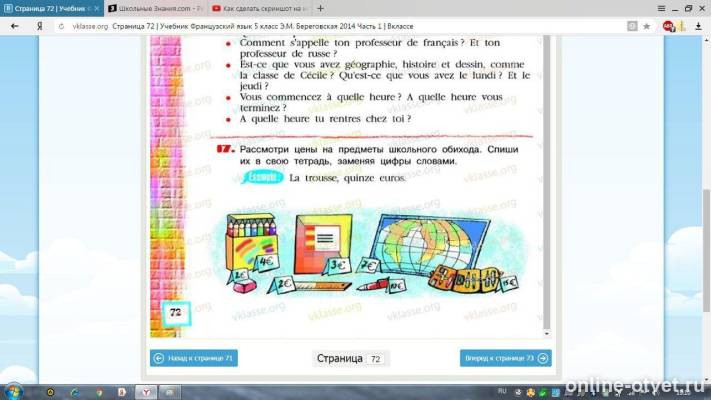This screenshot has height=400, width=711.
Task: Launch Internet Explorer from the taskbar
Action: 75,392
